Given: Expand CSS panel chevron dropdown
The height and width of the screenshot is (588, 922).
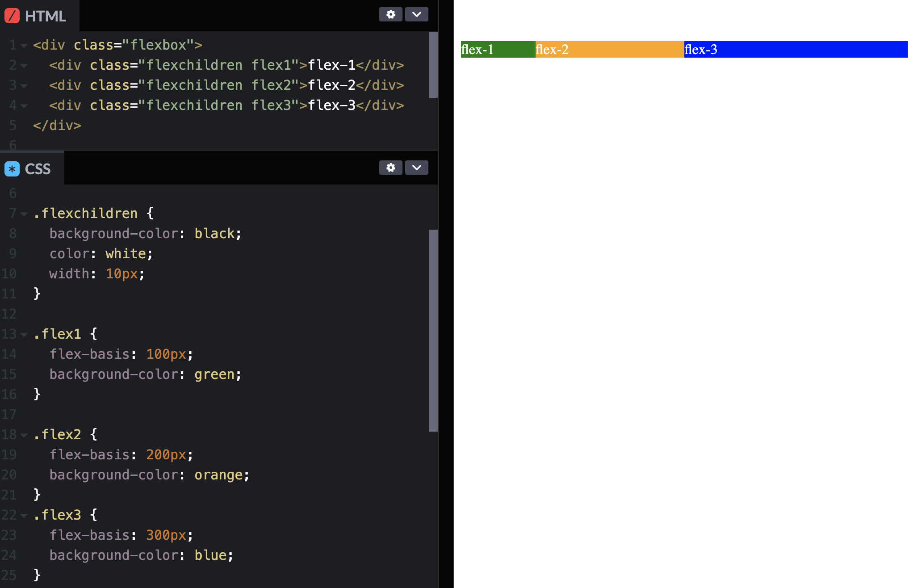Looking at the screenshot, I should click(x=416, y=168).
